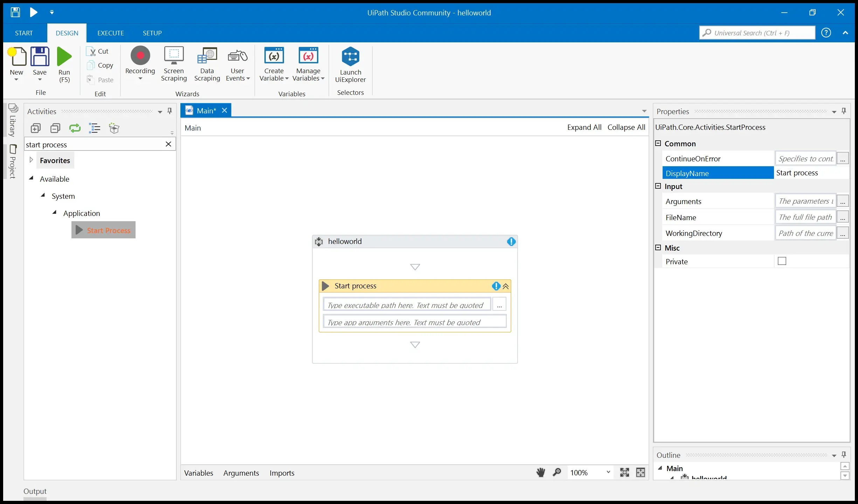Open the Output panel
The height and width of the screenshot is (504, 858).
(x=35, y=491)
